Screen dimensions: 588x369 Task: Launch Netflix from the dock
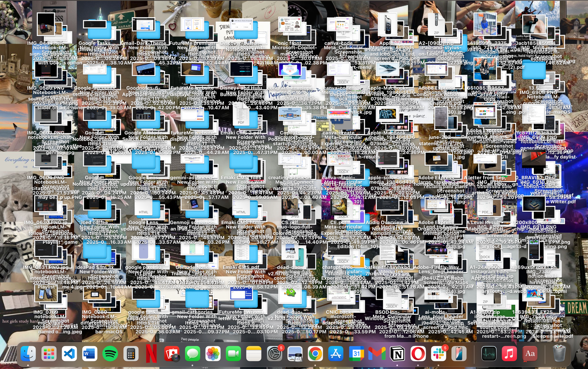[x=151, y=354]
